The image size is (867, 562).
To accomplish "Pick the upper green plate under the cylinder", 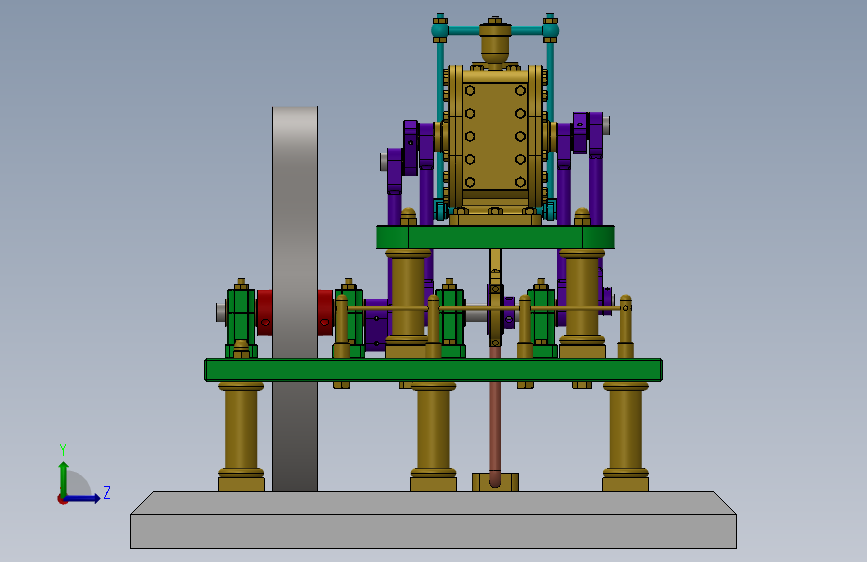I will coord(495,237).
